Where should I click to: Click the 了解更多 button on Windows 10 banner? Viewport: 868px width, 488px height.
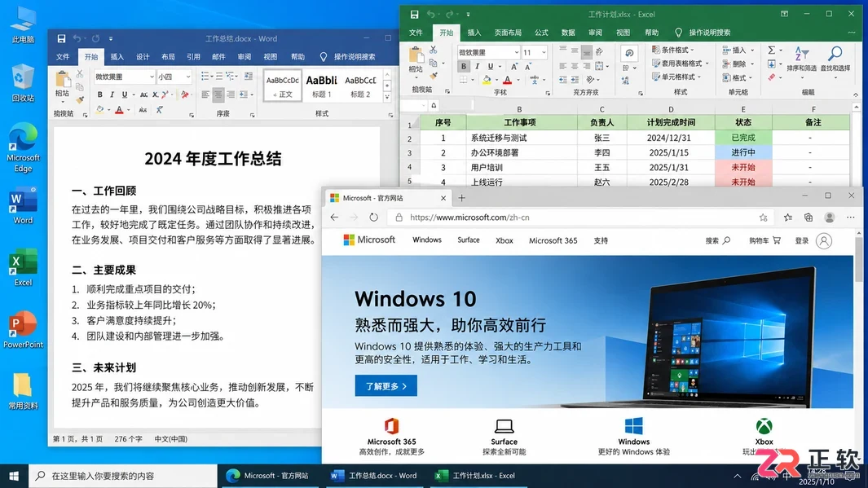point(386,386)
